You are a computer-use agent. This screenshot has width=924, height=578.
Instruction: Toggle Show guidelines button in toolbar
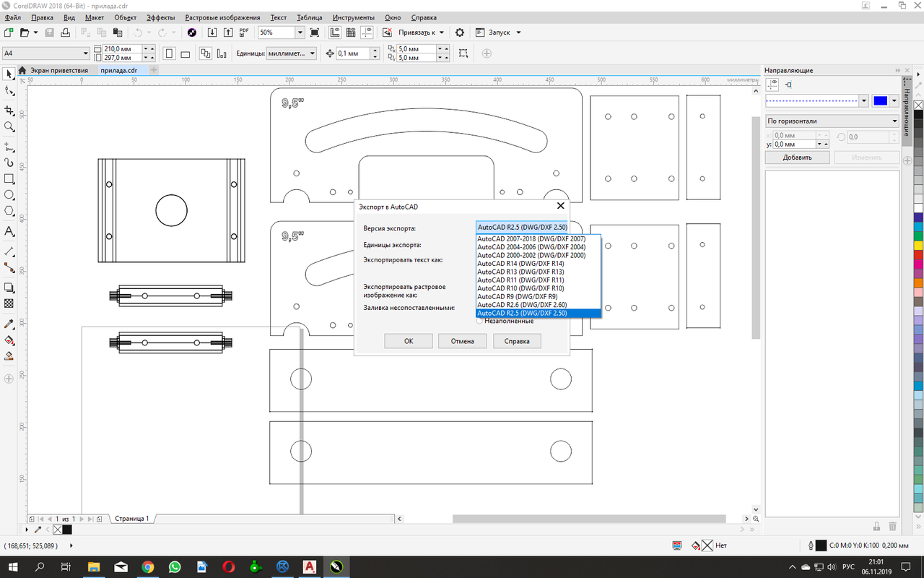pos(367,33)
